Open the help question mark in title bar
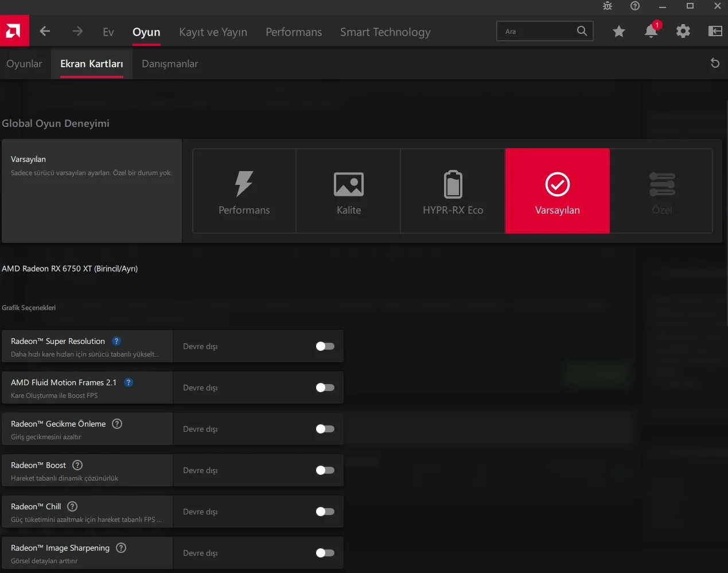 click(x=635, y=6)
